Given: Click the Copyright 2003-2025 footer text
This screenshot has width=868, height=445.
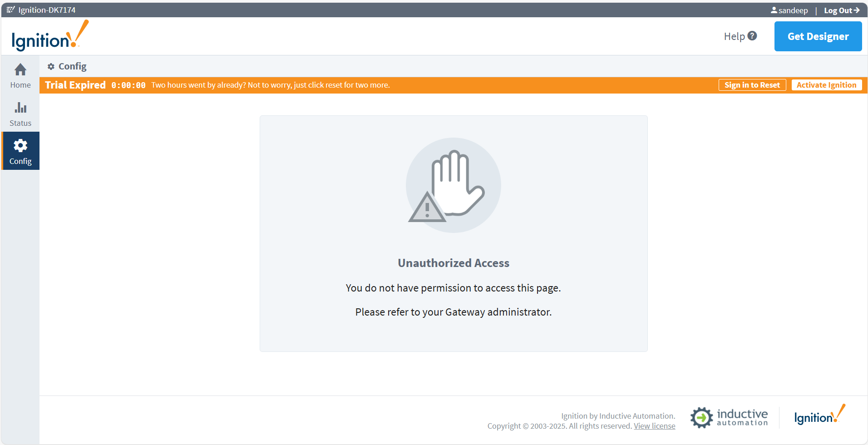Looking at the screenshot, I should [560, 426].
